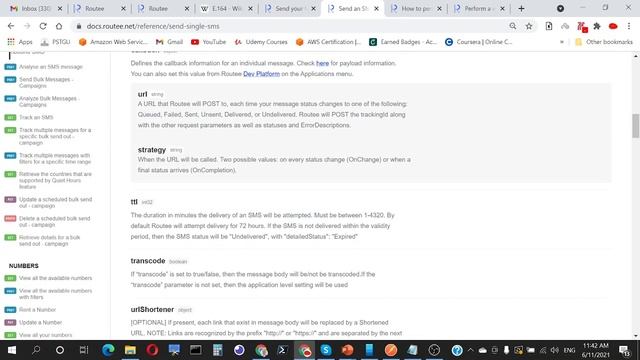The image size is (640, 360).
Task: Open Task View on the taskbar
Action: tap(84, 350)
